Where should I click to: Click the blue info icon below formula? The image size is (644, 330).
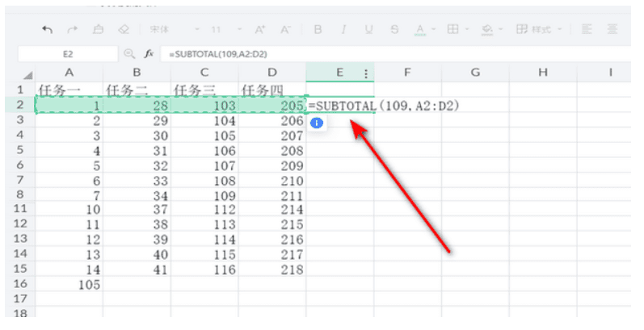[318, 123]
